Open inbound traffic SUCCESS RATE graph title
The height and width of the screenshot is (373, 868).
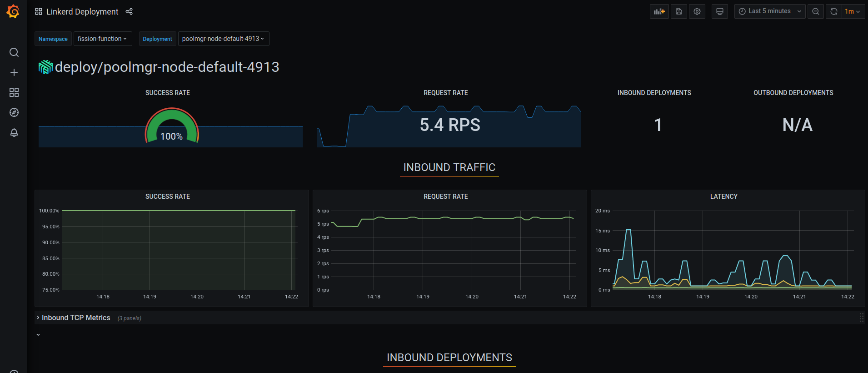(168, 197)
